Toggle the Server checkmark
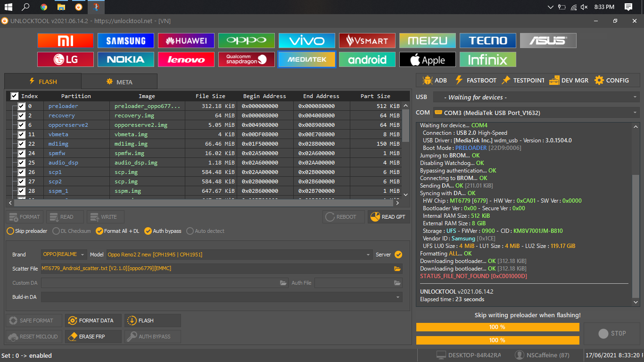This screenshot has width=644, height=362. (398, 255)
